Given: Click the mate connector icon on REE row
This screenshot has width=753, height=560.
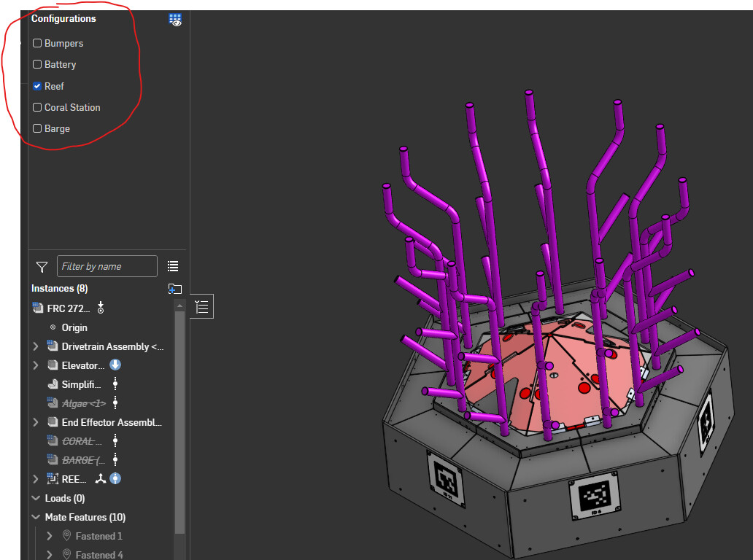Looking at the screenshot, I should [x=101, y=478].
